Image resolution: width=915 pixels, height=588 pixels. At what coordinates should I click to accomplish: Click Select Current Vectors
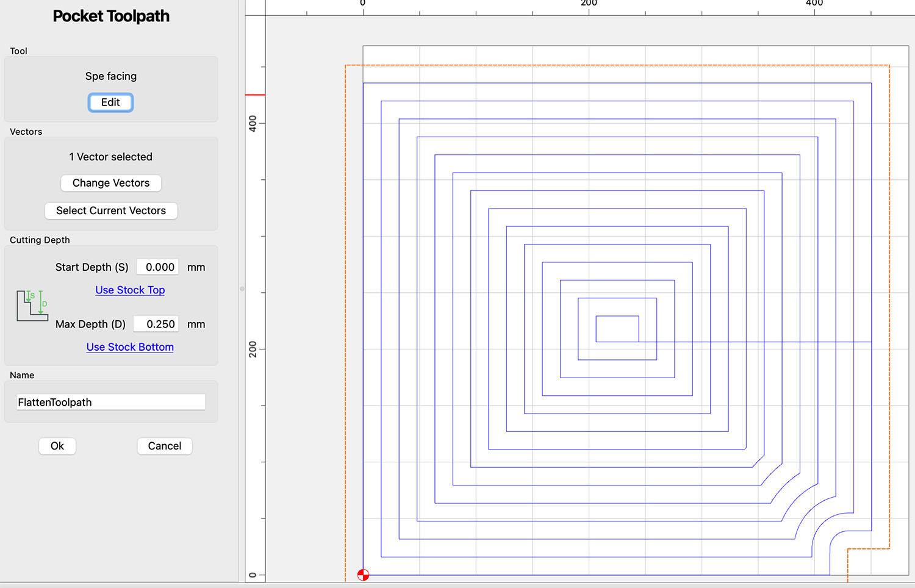[111, 210]
